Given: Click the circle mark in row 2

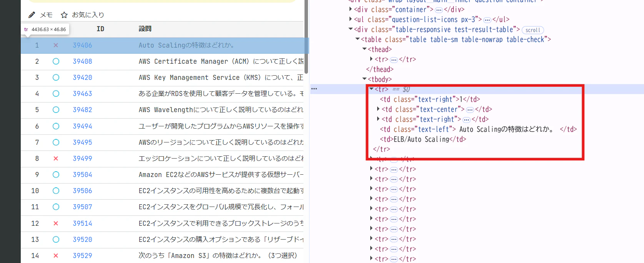Looking at the screenshot, I should [56, 61].
